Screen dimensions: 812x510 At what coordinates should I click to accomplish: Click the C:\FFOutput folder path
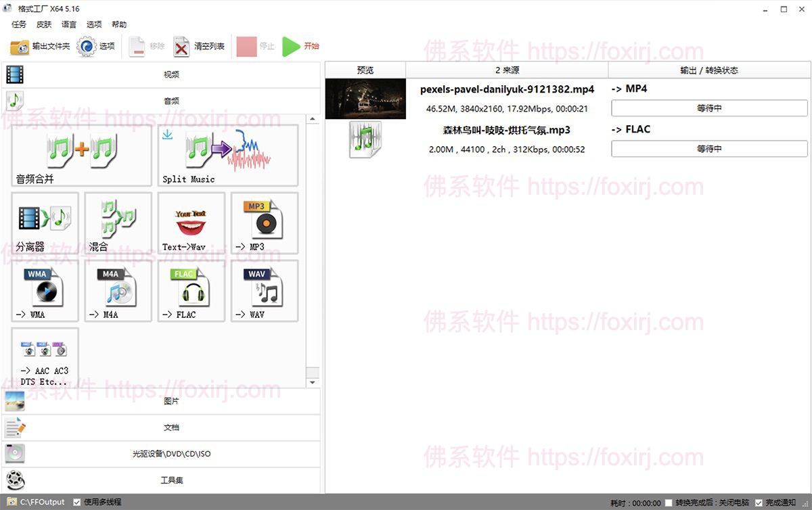[42, 502]
